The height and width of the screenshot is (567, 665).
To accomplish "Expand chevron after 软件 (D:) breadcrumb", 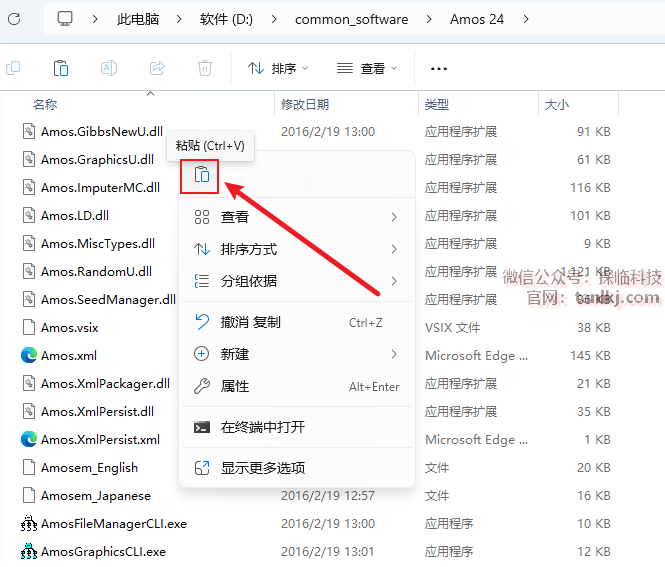I will (274, 19).
